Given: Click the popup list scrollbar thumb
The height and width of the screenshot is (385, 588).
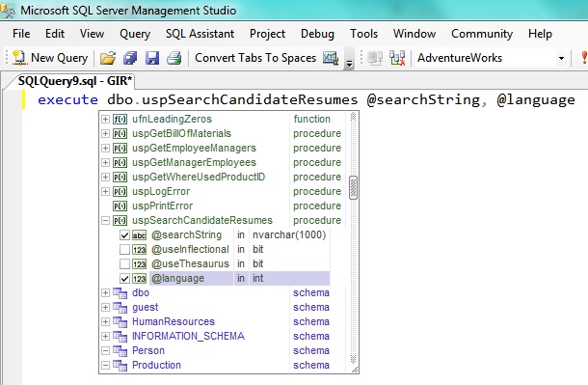Looking at the screenshot, I should pyautogui.click(x=353, y=187).
